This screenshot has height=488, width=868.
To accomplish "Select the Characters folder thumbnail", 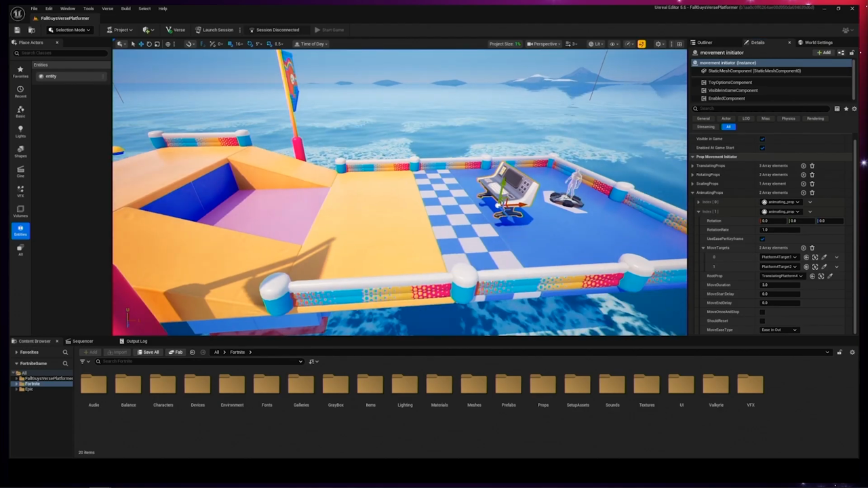I will tap(163, 384).
